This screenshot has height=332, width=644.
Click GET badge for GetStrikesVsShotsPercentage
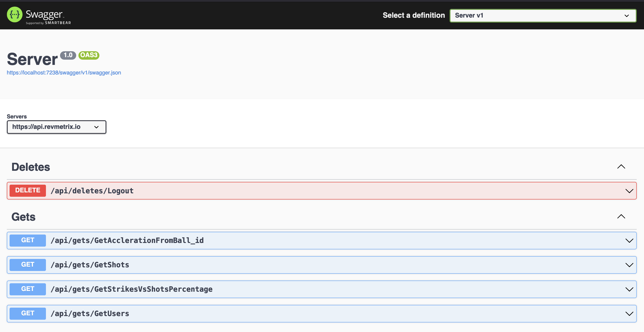pyautogui.click(x=28, y=289)
